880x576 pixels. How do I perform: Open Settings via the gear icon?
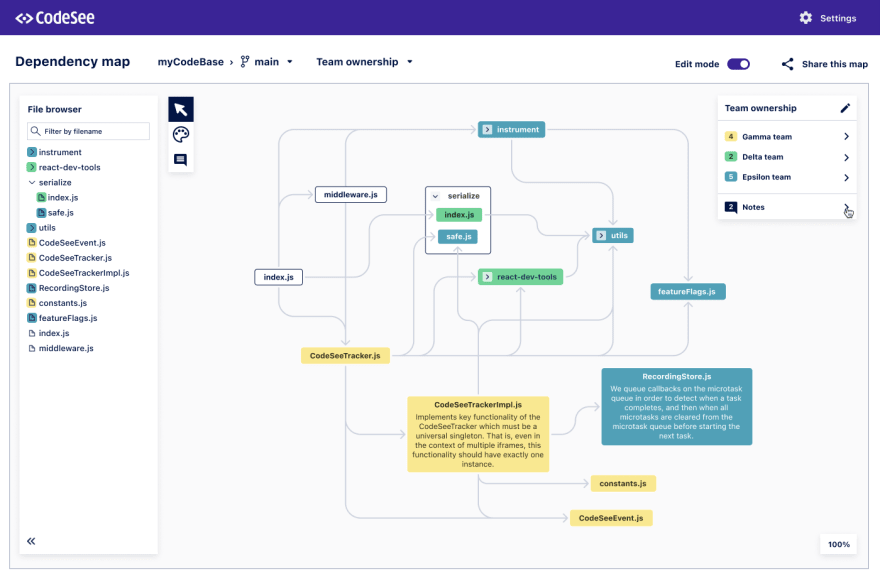coord(806,18)
